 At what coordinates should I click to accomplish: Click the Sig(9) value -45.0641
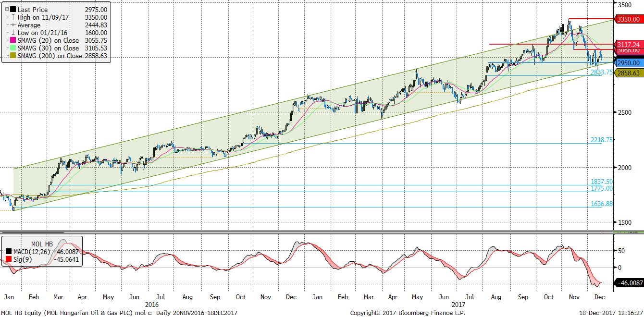click(x=67, y=260)
